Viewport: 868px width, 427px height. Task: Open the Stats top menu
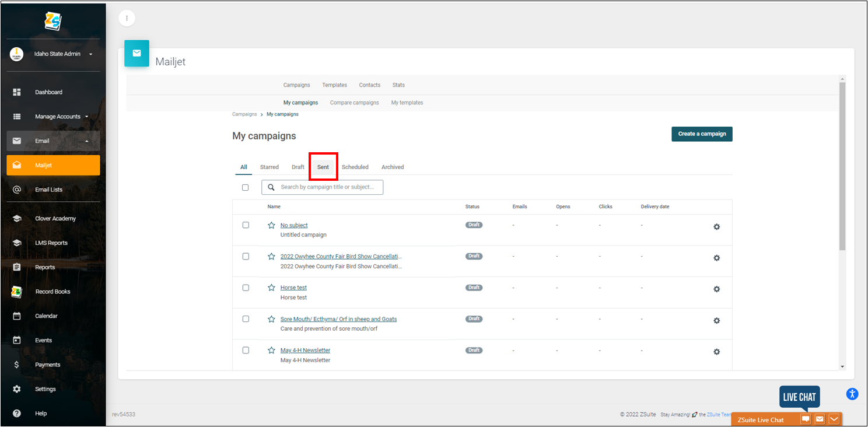398,85
